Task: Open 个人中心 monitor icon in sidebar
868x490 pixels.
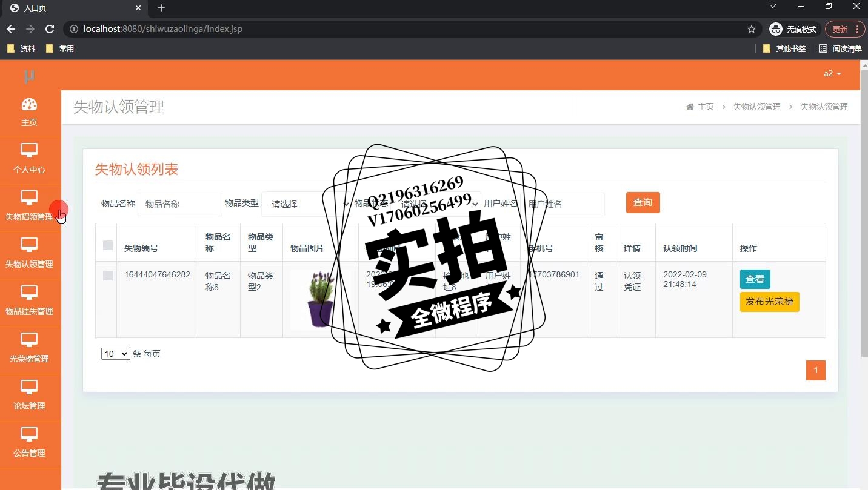Action: click(29, 150)
